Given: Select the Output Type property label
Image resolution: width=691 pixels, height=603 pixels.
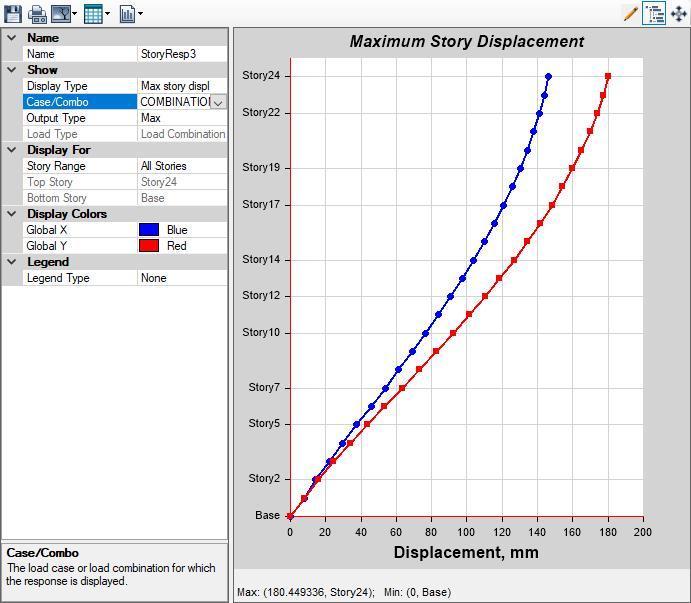Looking at the screenshot, I should [x=56, y=118].
